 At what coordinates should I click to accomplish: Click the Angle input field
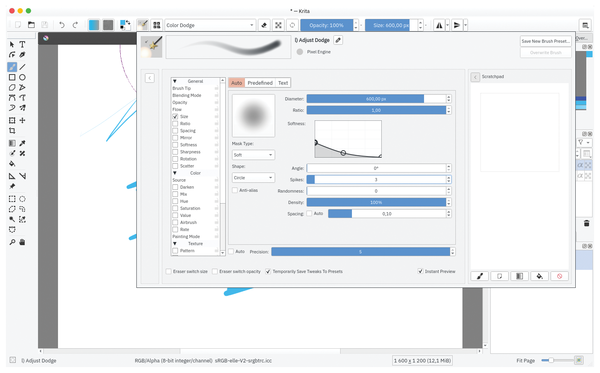tap(376, 168)
